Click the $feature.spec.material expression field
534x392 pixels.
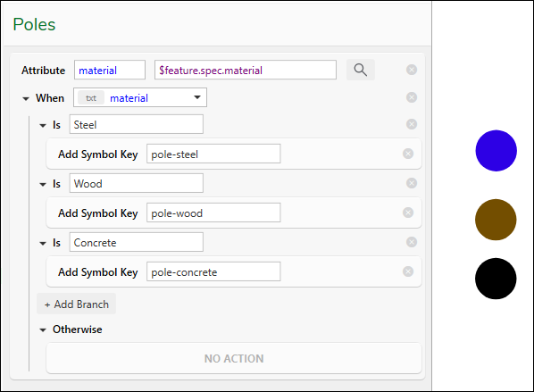coord(246,70)
